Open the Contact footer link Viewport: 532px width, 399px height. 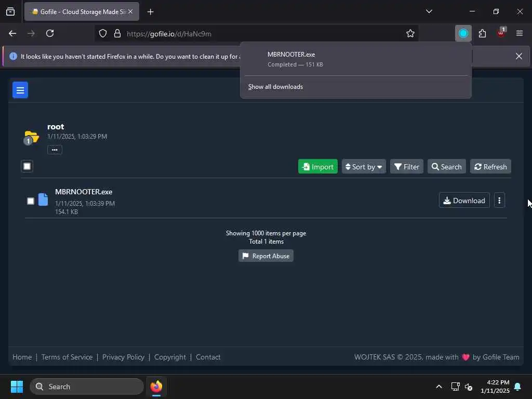(208, 357)
